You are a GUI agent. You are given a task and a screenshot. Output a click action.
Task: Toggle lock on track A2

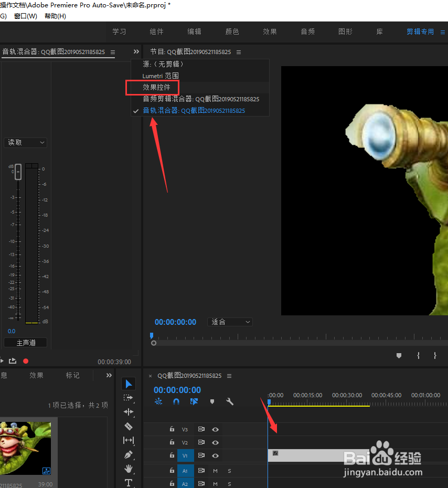coord(172,483)
